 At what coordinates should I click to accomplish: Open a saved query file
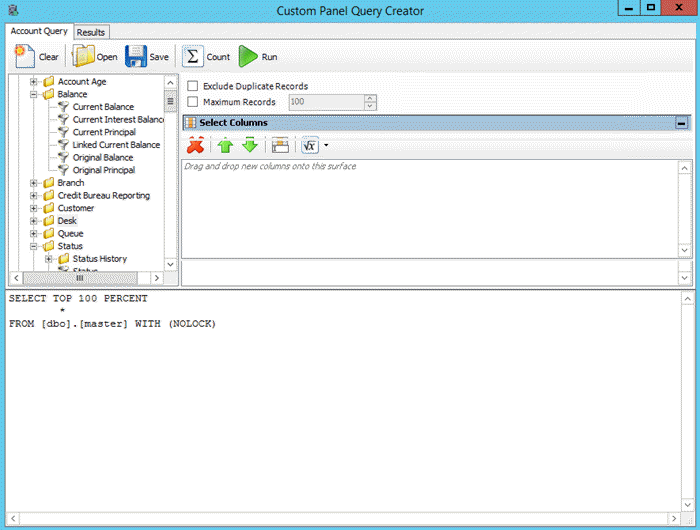point(83,57)
